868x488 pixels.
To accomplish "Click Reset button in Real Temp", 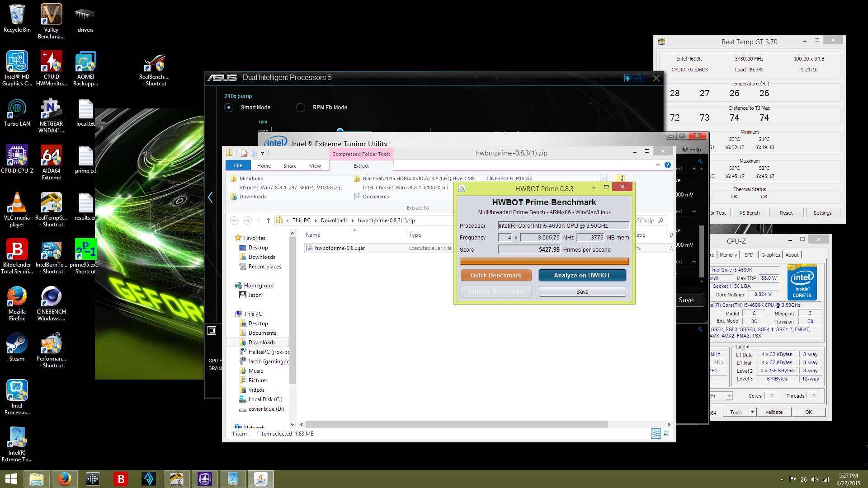I will pyautogui.click(x=786, y=213).
